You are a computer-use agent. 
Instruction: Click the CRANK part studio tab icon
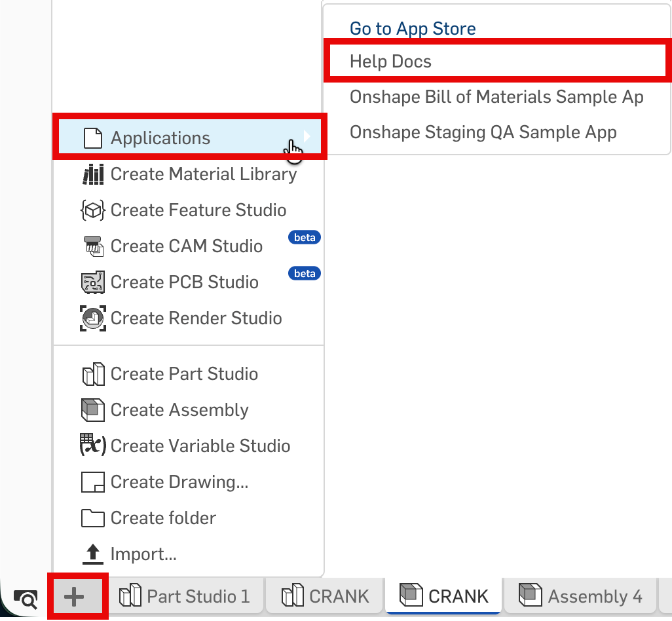point(293,595)
